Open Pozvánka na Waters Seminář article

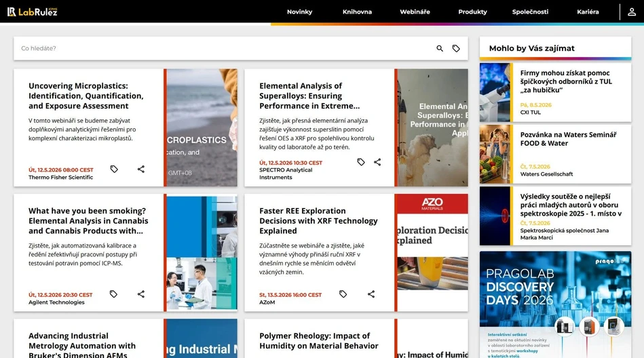(568, 139)
